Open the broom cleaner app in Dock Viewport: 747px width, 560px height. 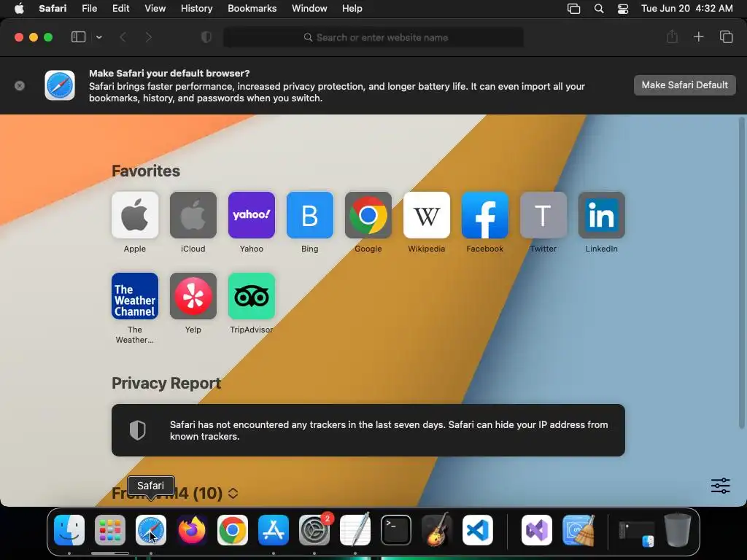click(x=578, y=530)
